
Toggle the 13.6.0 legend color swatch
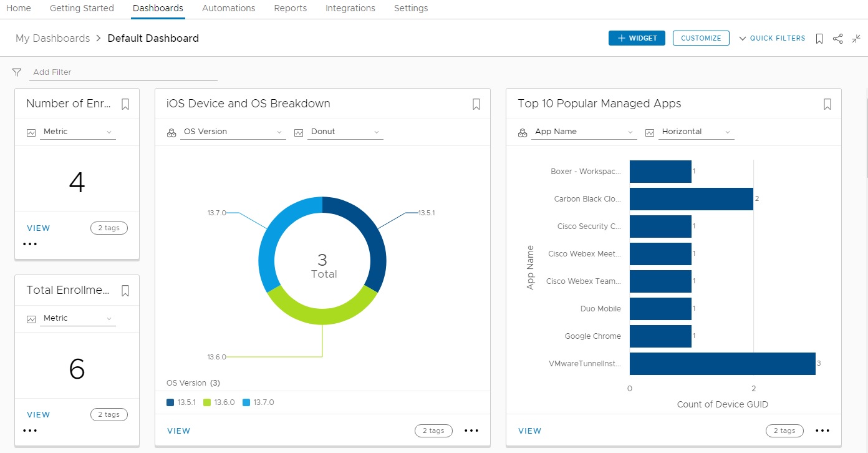(x=207, y=402)
